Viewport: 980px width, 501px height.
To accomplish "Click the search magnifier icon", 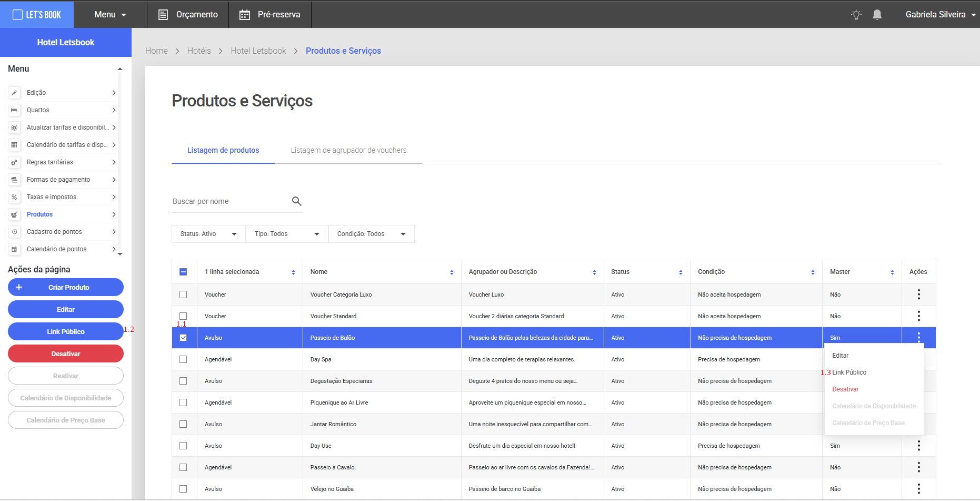I will 297,201.
